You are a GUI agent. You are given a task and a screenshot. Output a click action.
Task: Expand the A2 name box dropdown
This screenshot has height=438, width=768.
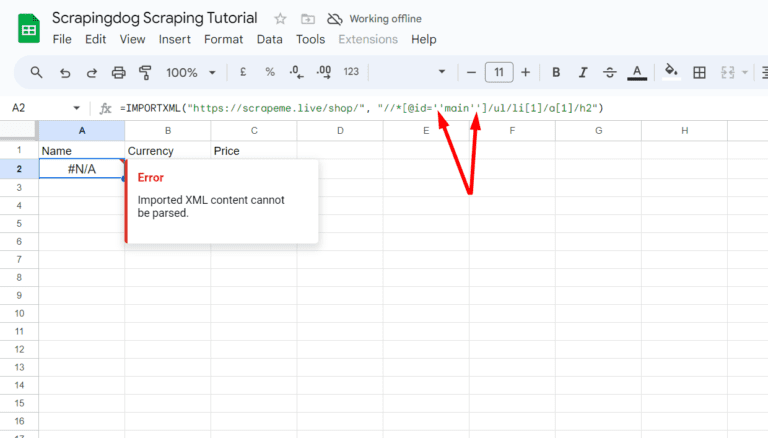pos(77,108)
